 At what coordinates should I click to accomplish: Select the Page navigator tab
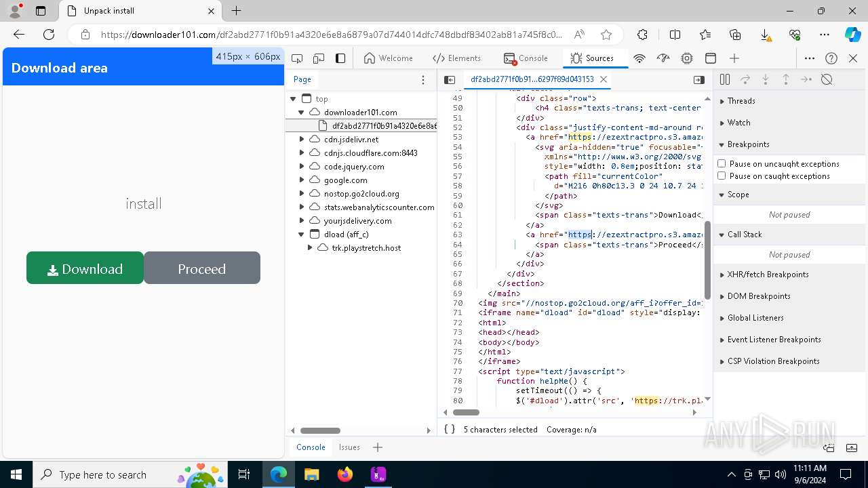click(x=302, y=79)
